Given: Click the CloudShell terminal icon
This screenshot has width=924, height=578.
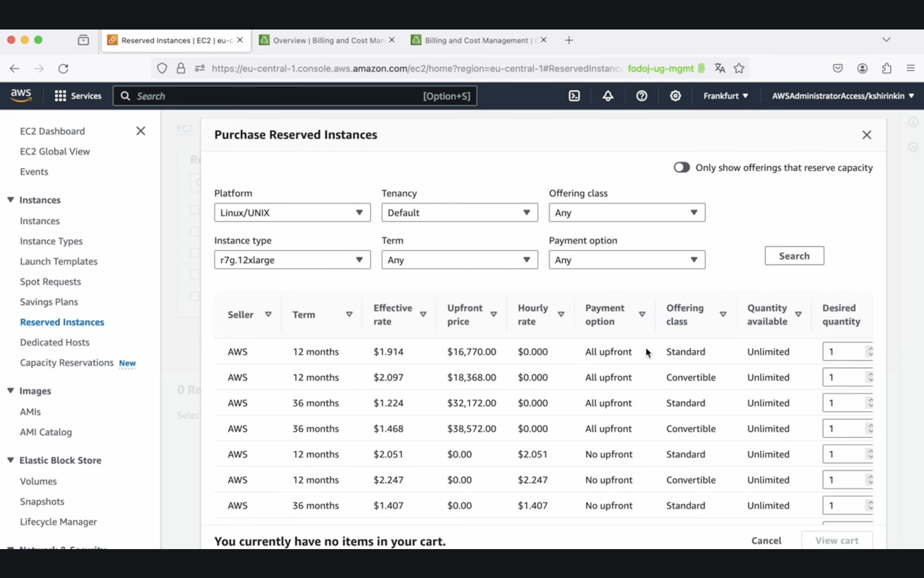Looking at the screenshot, I should click(x=574, y=95).
